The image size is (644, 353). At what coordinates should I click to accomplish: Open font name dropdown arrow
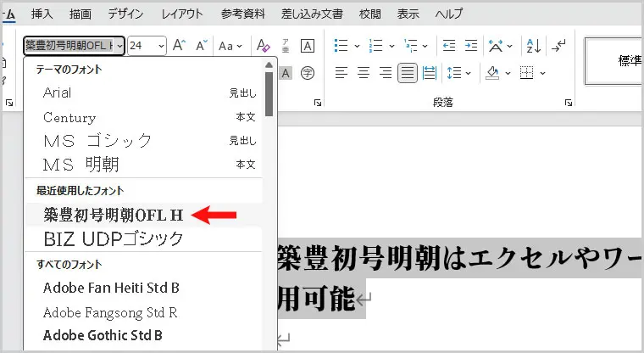click(119, 46)
